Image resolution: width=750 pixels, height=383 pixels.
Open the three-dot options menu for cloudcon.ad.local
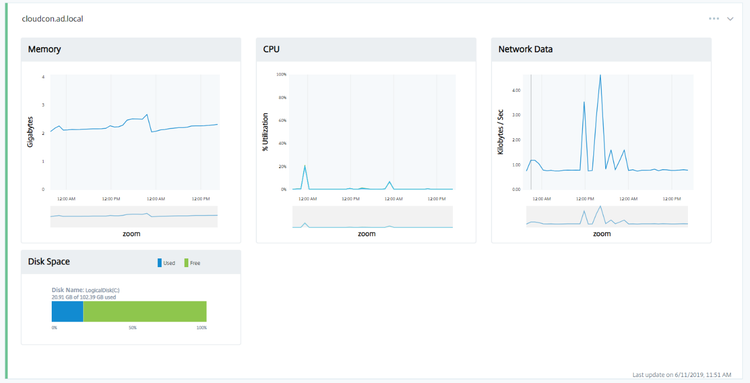pyautogui.click(x=714, y=19)
